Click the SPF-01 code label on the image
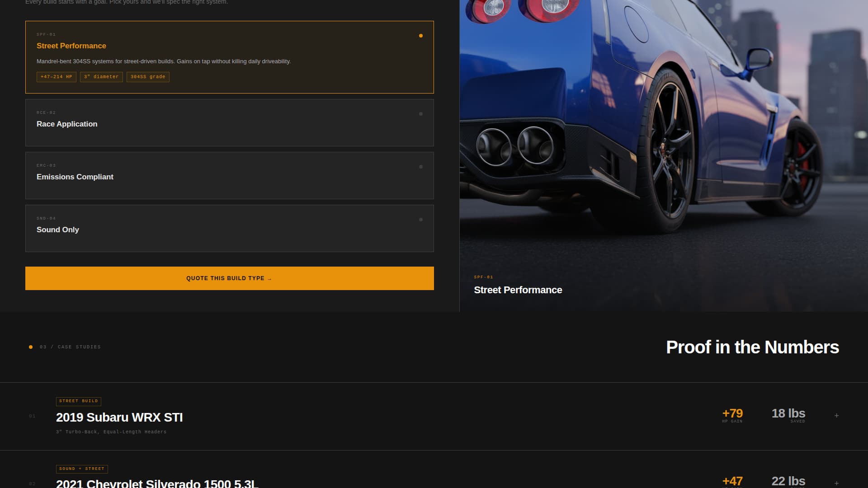The width and height of the screenshot is (868, 488). click(483, 277)
